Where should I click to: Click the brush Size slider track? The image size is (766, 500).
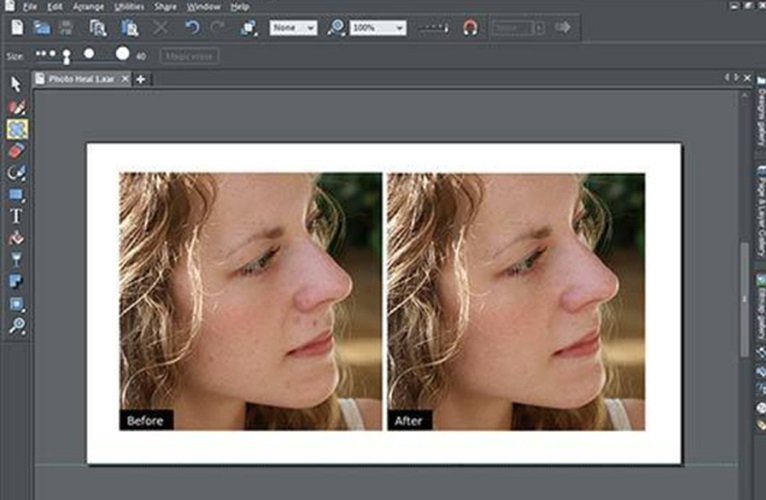tap(85, 54)
